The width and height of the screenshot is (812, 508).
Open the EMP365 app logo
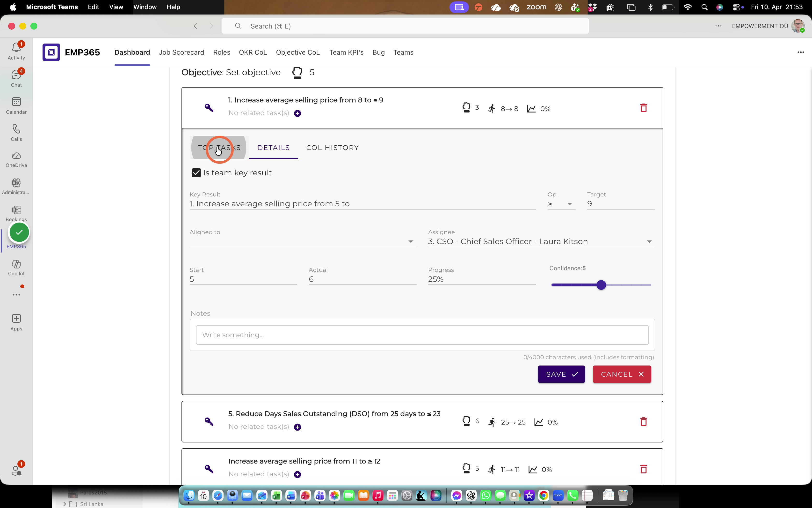pyautogui.click(x=51, y=52)
